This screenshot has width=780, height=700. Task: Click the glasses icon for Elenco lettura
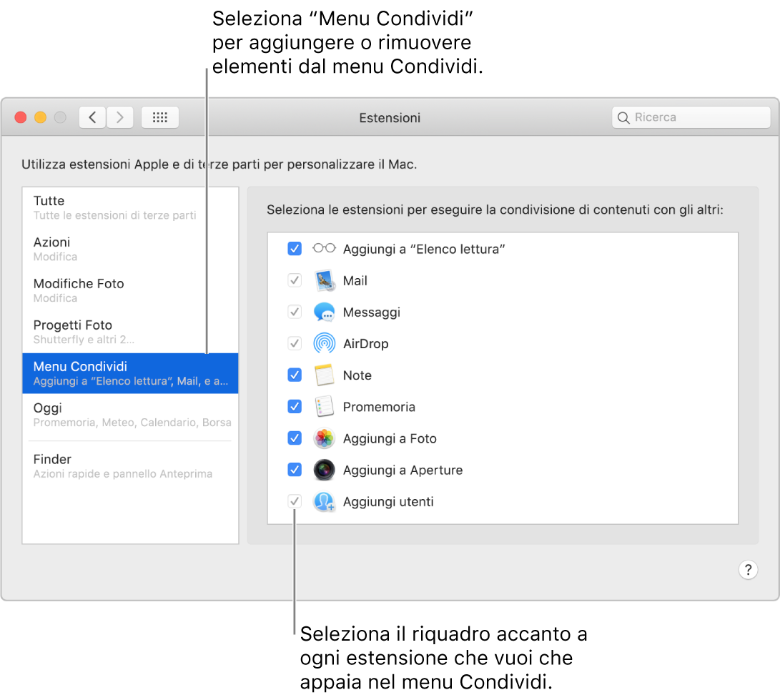(324, 248)
